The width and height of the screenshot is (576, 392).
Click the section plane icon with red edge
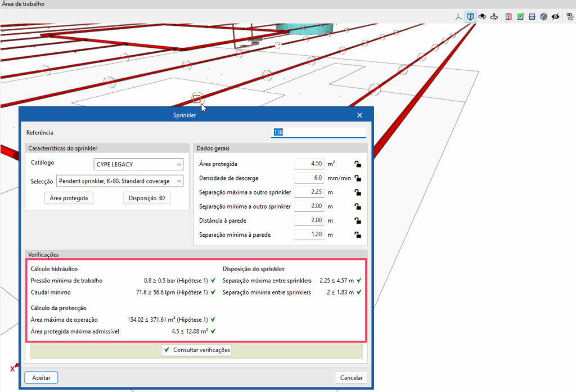(508, 16)
